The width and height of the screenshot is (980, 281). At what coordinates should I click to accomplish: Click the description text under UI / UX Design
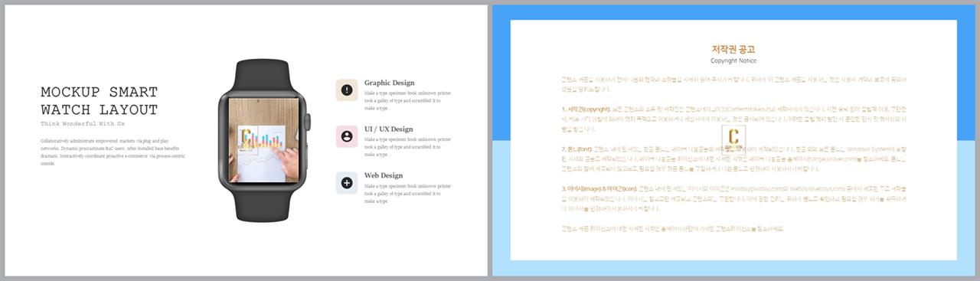point(407,146)
